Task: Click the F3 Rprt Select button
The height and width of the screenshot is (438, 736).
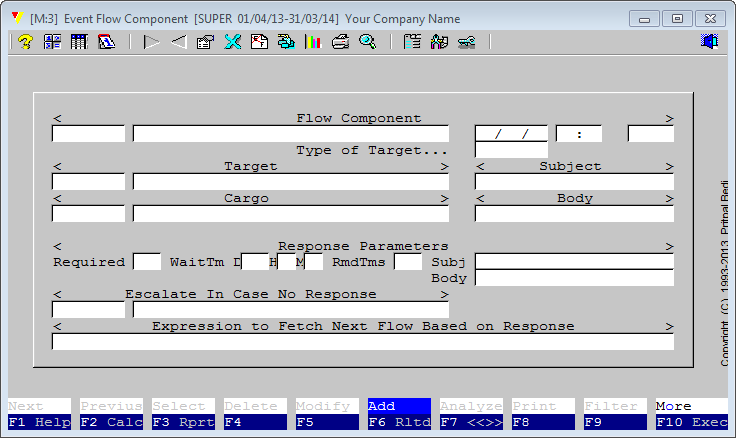Action: tap(184, 414)
